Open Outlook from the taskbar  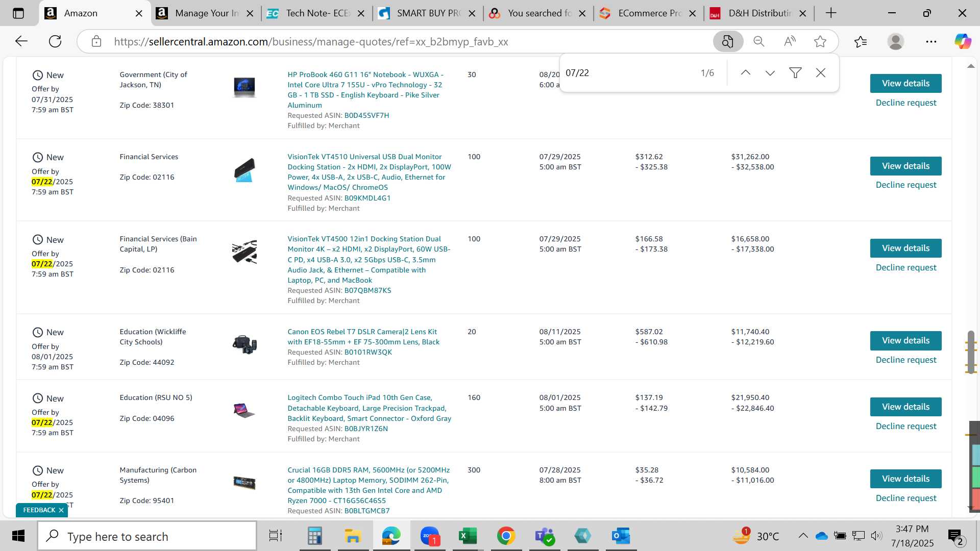coord(621,536)
